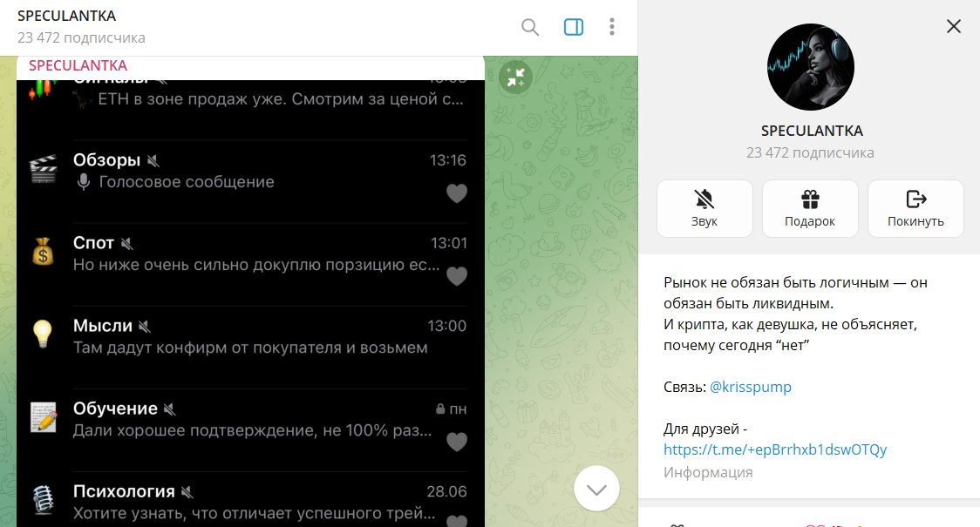Open the three-dot more options menu

pos(612,27)
